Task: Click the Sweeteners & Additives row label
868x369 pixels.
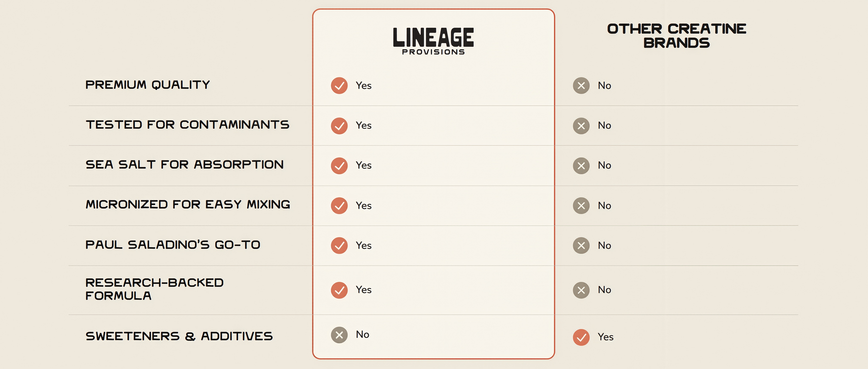Action: click(x=179, y=336)
